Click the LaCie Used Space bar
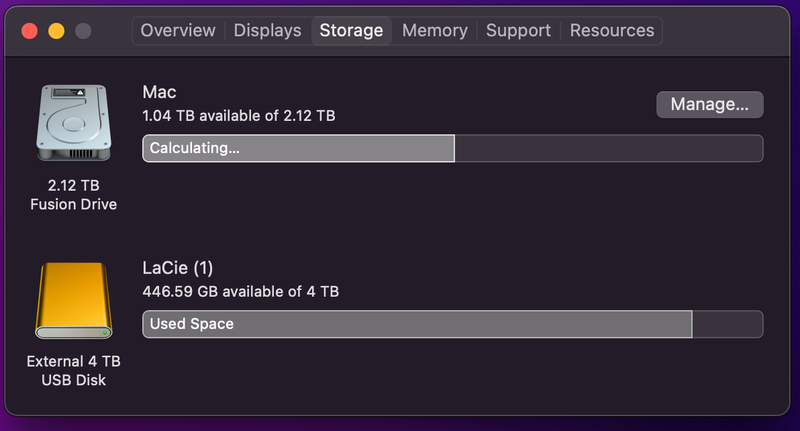The height and width of the screenshot is (431, 800). point(417,324)
